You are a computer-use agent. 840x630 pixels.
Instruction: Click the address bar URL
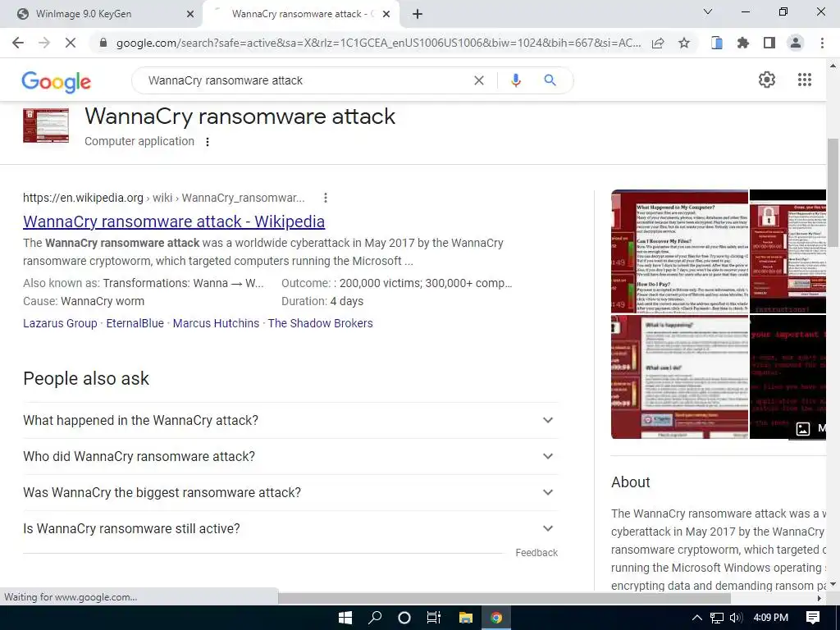tap(378, 43)
